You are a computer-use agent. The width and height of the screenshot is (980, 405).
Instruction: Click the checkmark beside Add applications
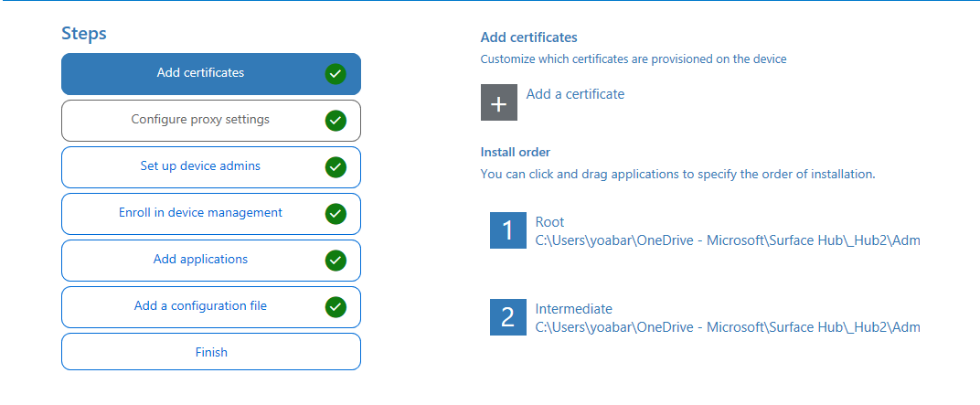click(336, 260)
